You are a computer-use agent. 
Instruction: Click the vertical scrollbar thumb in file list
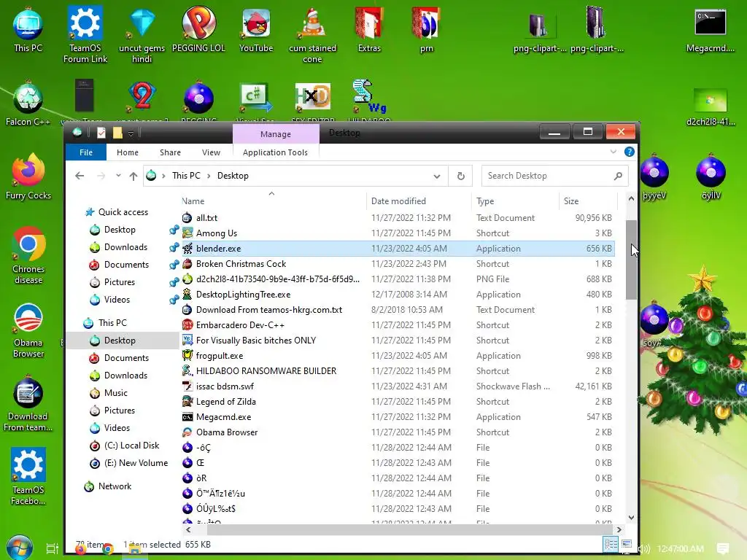coord(631,260)
